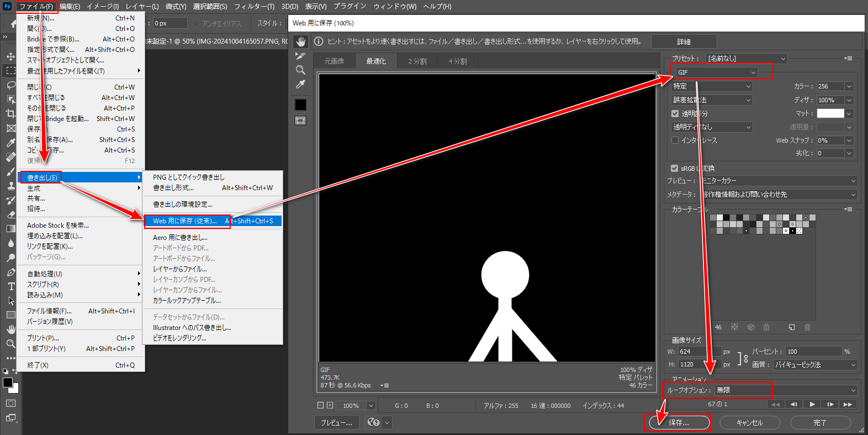Click the パーセント input field
The width and height of the screenshot is (868, 435).
pos(814,352)
